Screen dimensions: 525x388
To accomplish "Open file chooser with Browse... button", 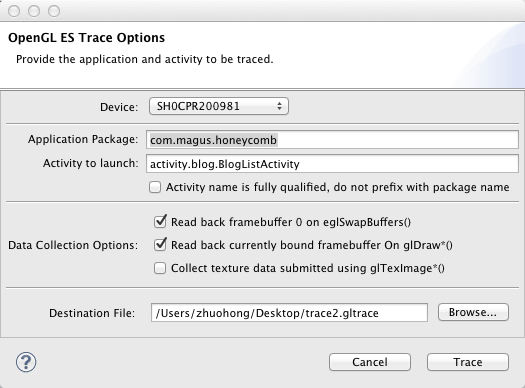I will point(473,312).
